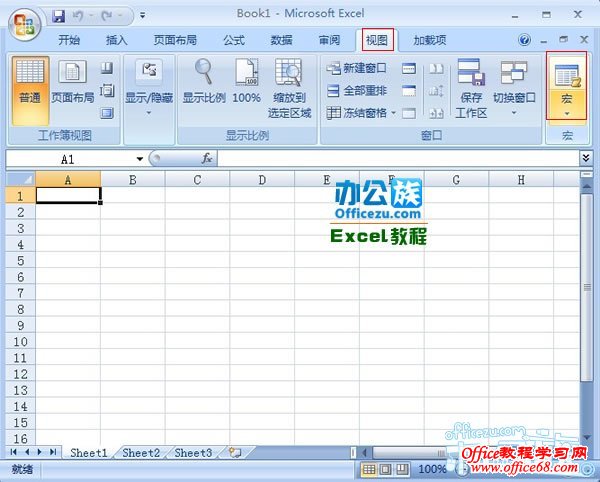
Task: Switch to the 开始 tab
Action: pyautogui.click(x=69, y=40)
